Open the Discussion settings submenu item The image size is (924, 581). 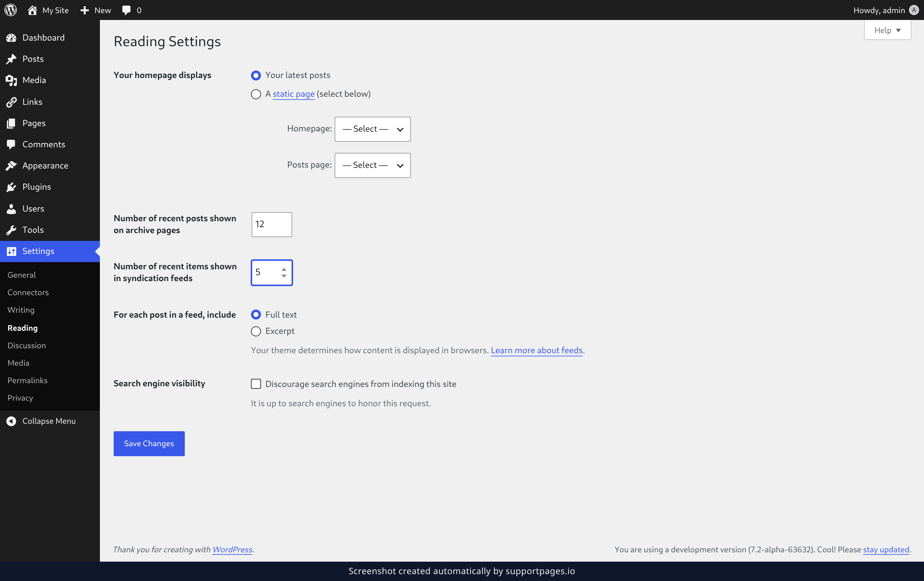(x=27, y=345)
